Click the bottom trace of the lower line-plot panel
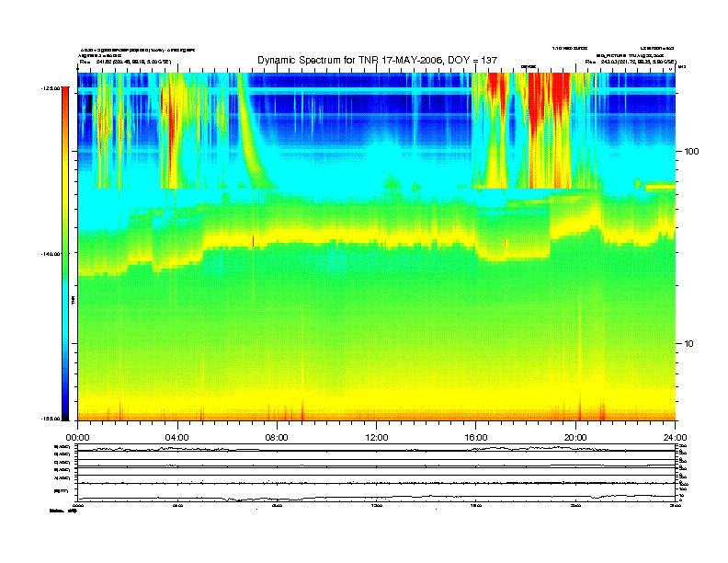 point(377,498)
